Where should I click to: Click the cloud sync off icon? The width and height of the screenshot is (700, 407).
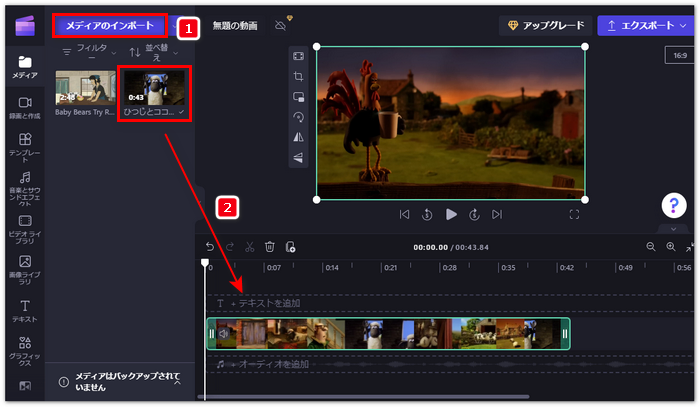click(x=280, y=26)
